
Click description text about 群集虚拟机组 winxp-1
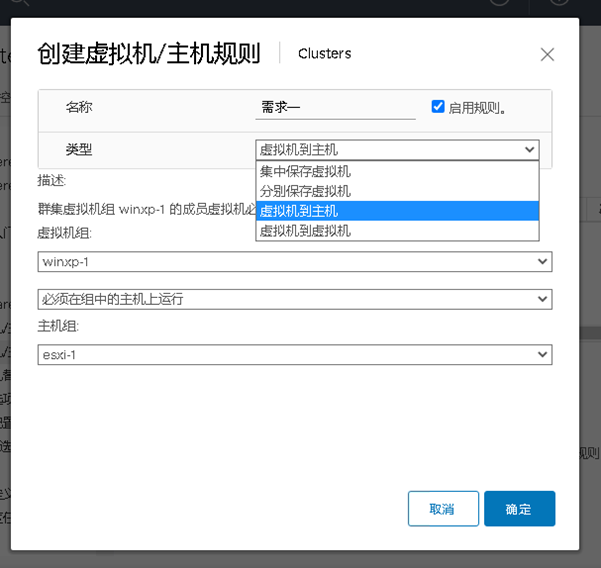[x=147, y=209]
